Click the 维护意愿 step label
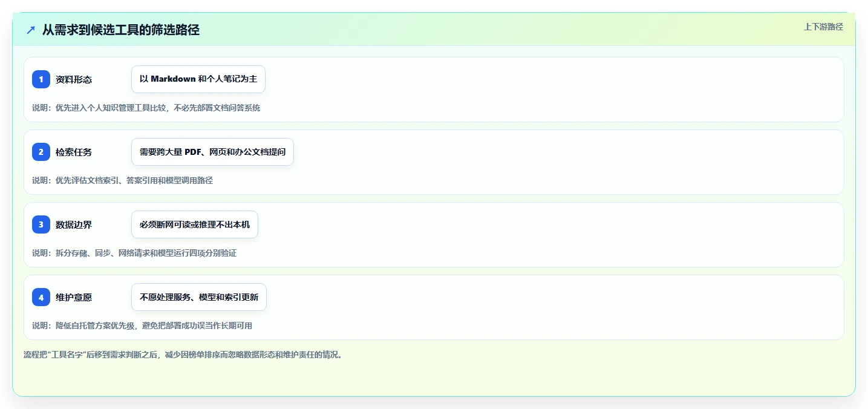Image resolution: width=868 pixels, height=409 pixels. [x=74, y=297]
